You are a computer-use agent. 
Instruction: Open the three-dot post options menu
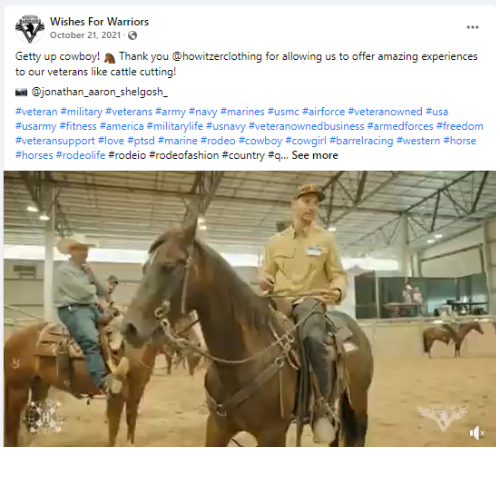click(472, 27)
